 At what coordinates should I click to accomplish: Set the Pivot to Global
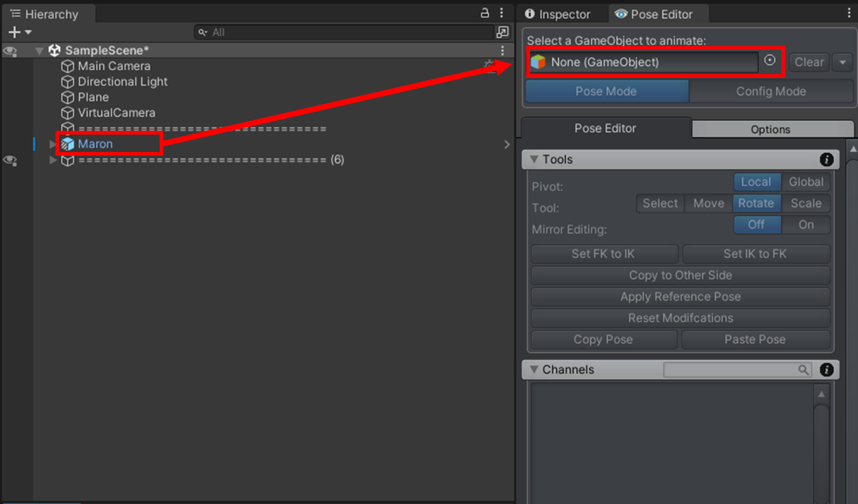(806, 182)
